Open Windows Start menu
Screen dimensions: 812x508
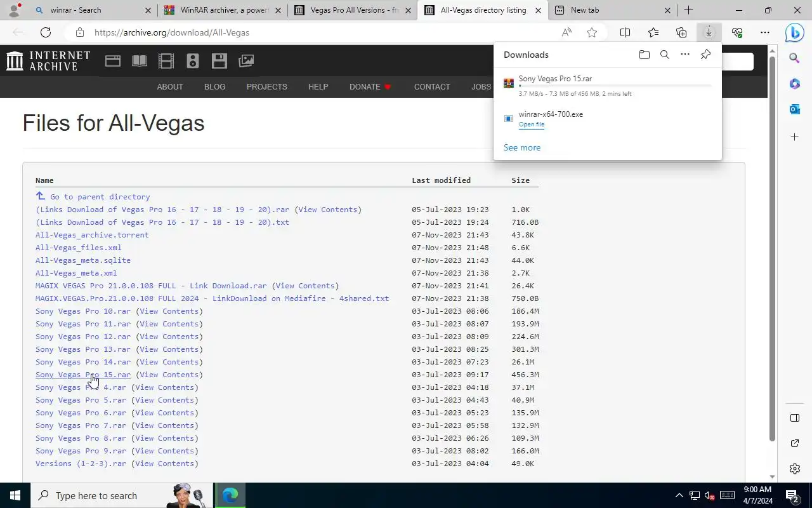(15, 495)
